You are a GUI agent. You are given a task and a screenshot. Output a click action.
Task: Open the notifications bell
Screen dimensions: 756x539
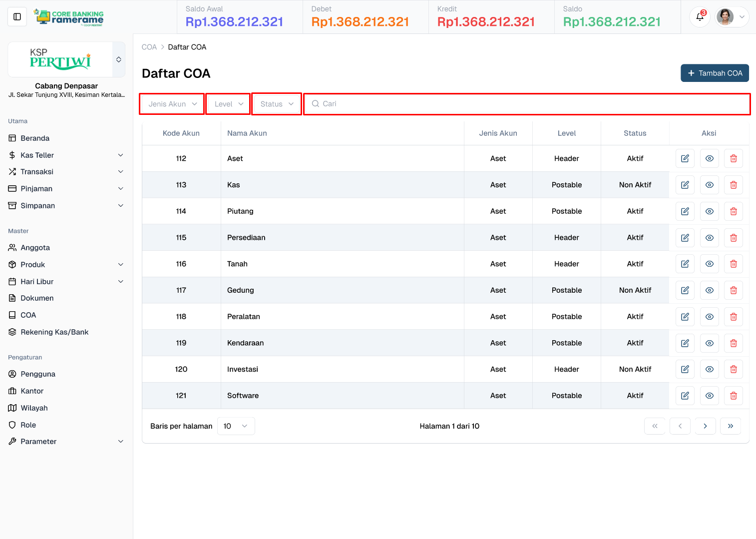pos(700,17)
